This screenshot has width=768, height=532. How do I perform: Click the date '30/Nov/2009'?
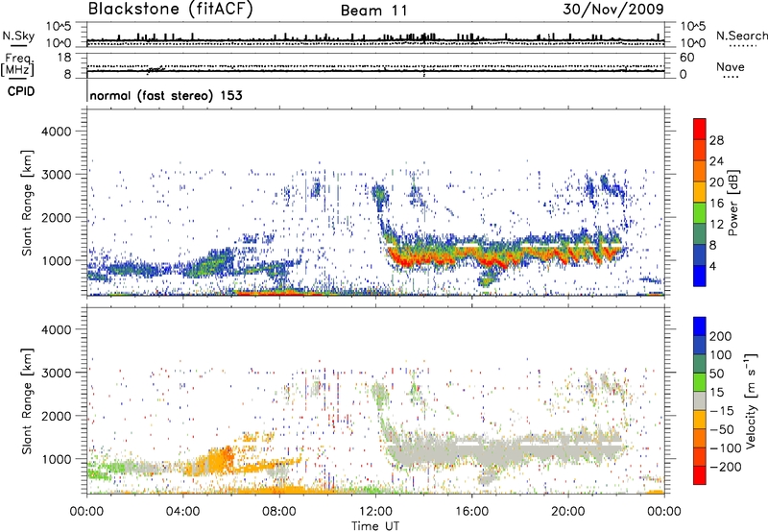[x=613, y=9]
